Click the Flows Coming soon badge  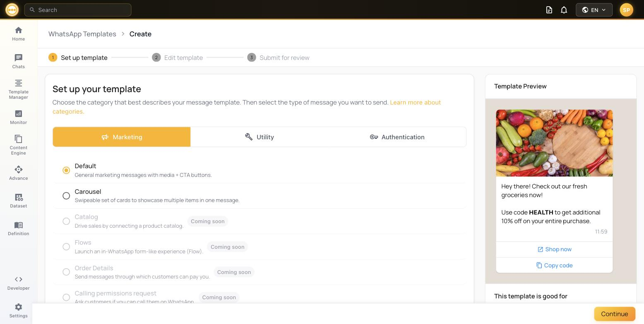pos(227,247)
